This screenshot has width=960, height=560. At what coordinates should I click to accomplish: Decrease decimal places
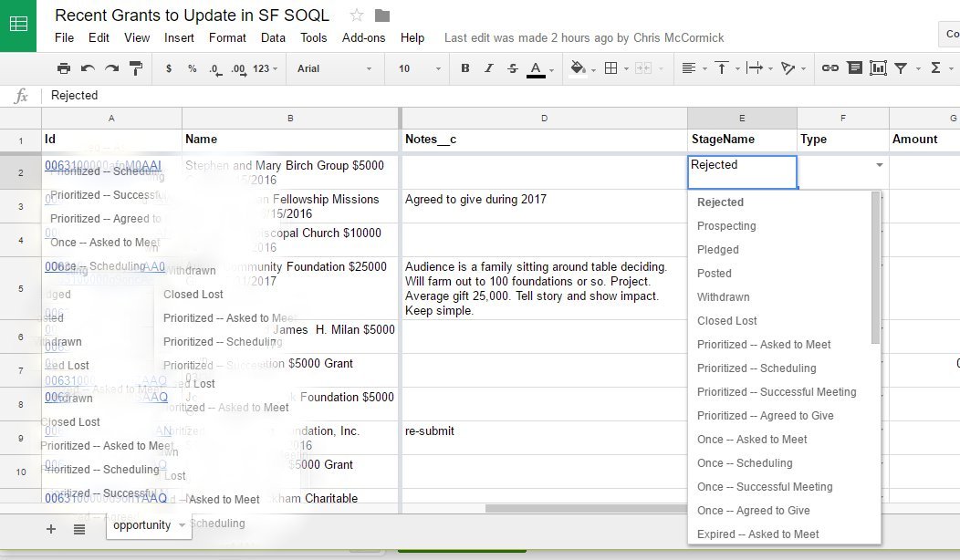[214, 69]
